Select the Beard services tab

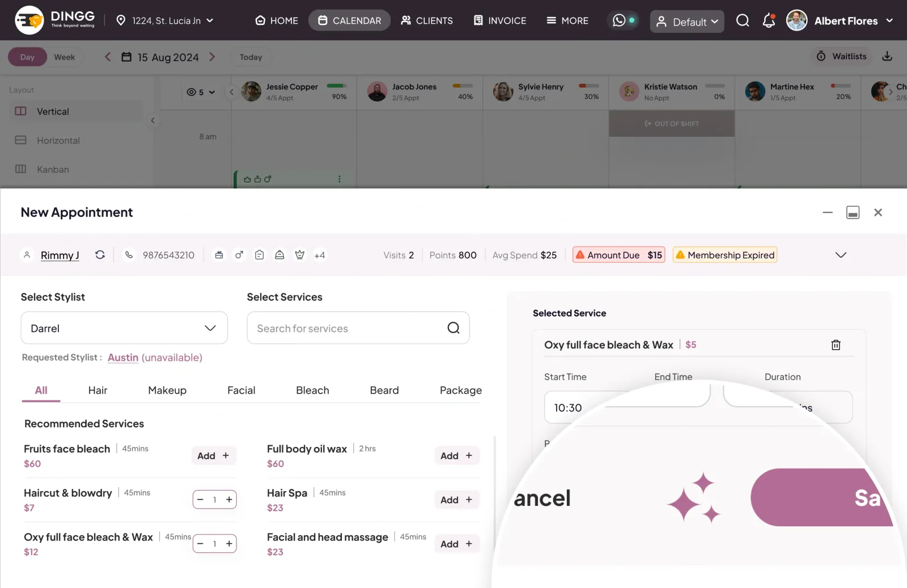(384, 390)
